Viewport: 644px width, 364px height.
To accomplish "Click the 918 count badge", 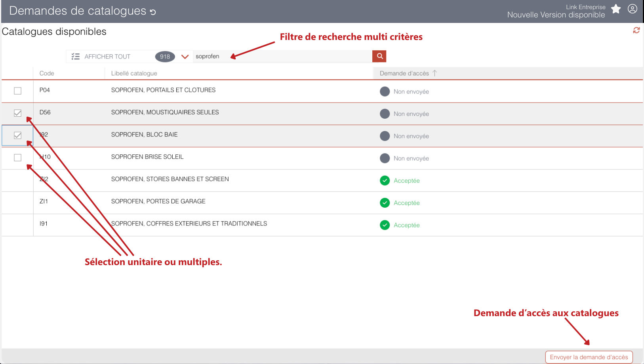I will coord(165,57).
